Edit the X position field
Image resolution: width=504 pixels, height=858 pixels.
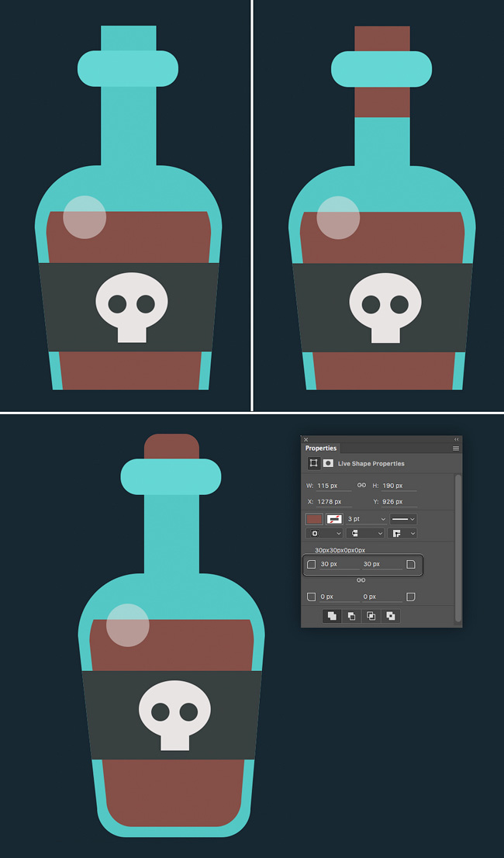333,502
